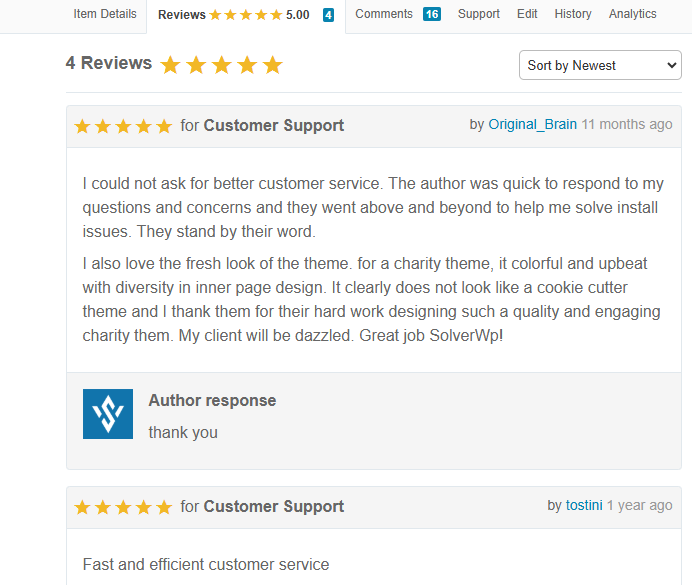The image size is (692, 585).
Task: Click the SolverWp author avatar logo
Action: pyautogui.click(x=108, y=414)
